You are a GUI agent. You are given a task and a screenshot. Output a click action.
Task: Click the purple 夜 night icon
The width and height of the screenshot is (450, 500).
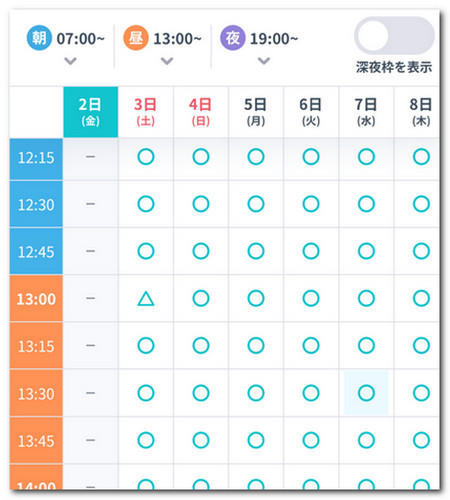[233, 38]
